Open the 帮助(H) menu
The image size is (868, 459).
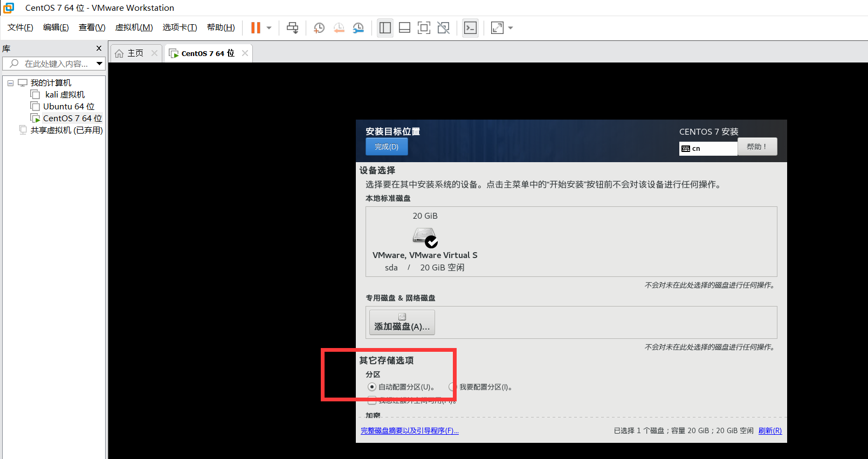pyautogui.click(x=221, y=27)
